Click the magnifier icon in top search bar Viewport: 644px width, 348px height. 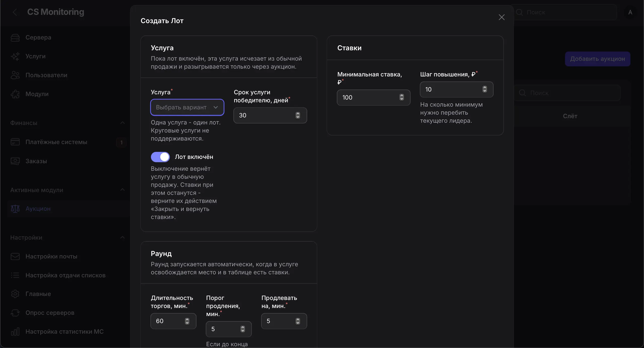[519, 12]
